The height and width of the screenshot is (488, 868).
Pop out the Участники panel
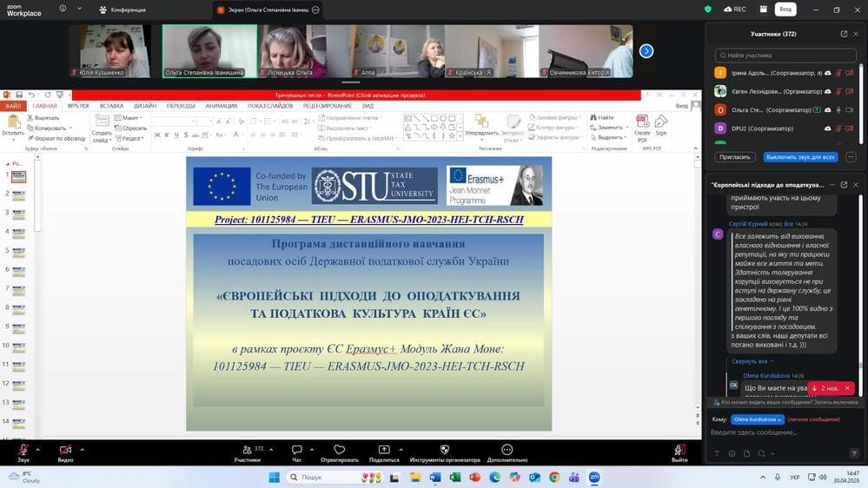point(844,34)
